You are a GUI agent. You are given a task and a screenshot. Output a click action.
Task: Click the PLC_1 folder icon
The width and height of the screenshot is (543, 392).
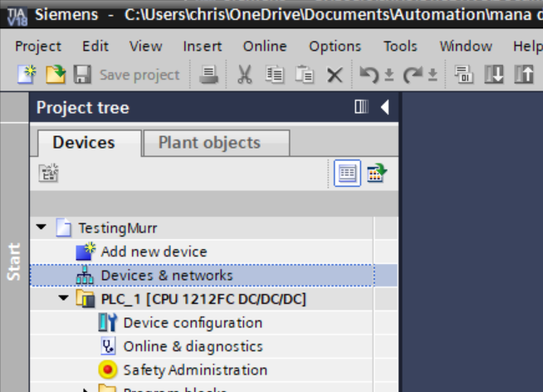point(86,298)
